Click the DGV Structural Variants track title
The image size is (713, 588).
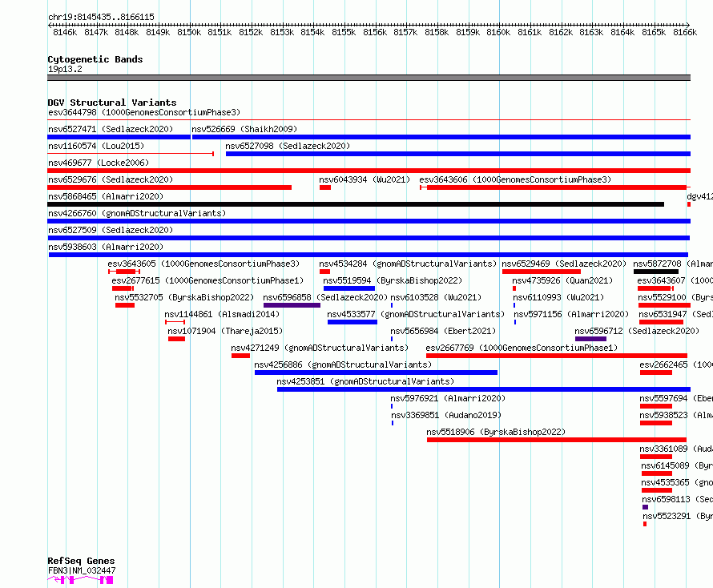(x=112, y=103)
